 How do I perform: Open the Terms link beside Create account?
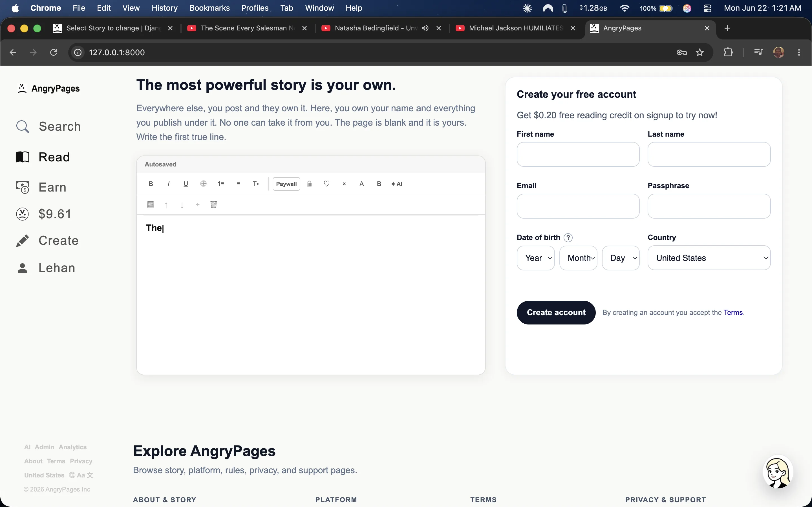(x=733, y=313)
